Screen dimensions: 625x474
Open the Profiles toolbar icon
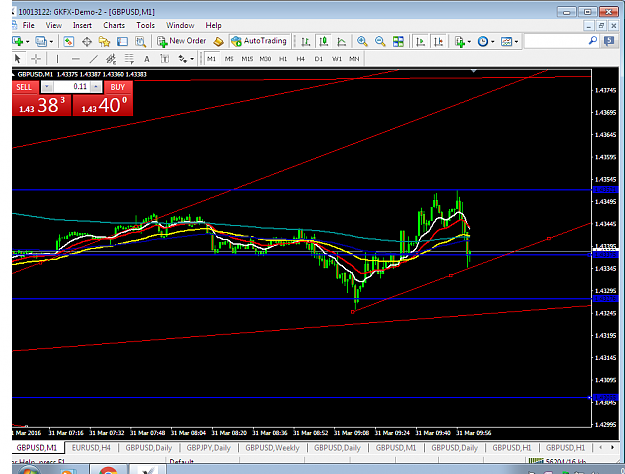point(41,41)
